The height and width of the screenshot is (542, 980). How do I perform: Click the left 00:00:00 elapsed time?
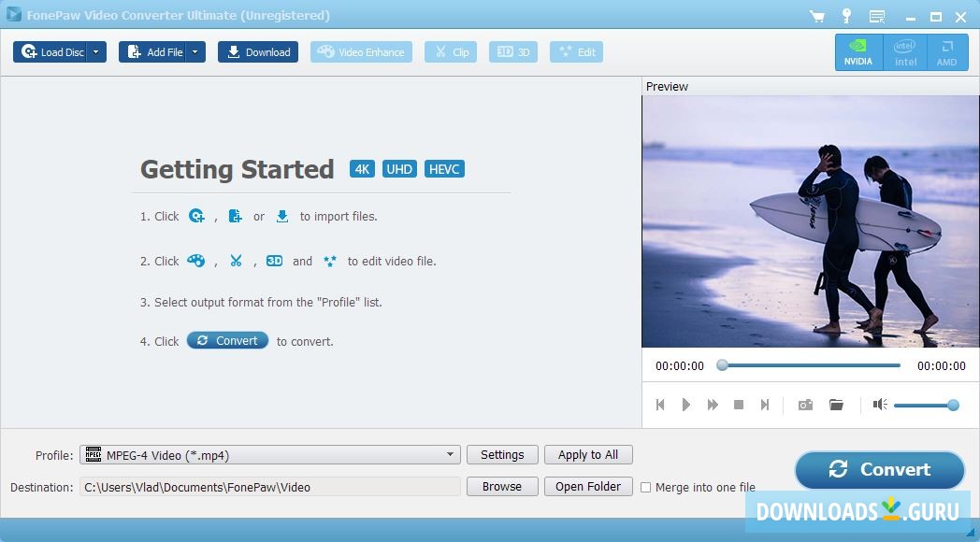click(x=680, y=366)
